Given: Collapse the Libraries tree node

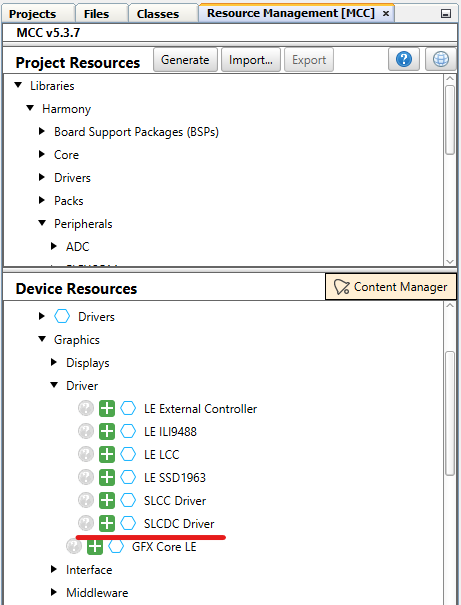Looking at the screenshot, I should 18,85.
